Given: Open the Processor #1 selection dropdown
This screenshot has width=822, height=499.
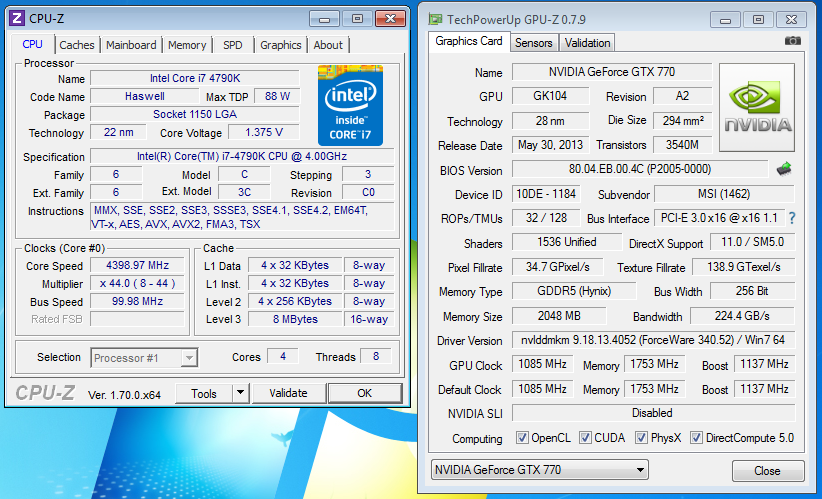Looking at the screenshot, I should (144, 358).
